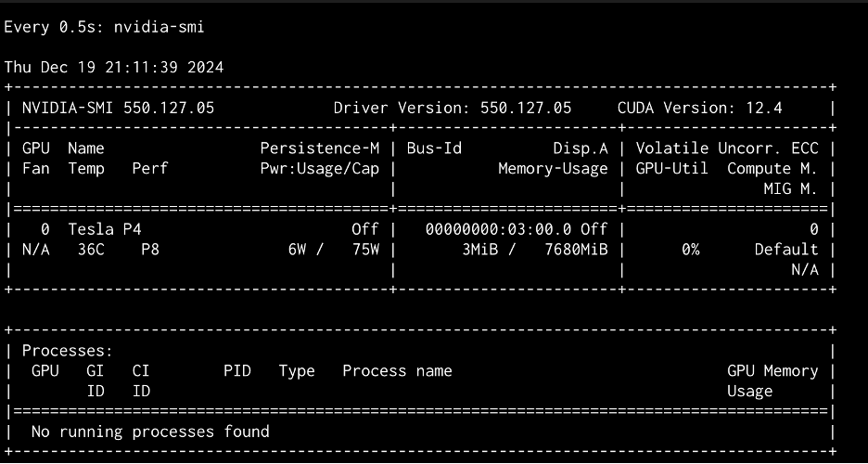The image size is (868, 464).
Task: Click the 'Compute M.' header
Action: pyautogui.click(x=772, y=169)
